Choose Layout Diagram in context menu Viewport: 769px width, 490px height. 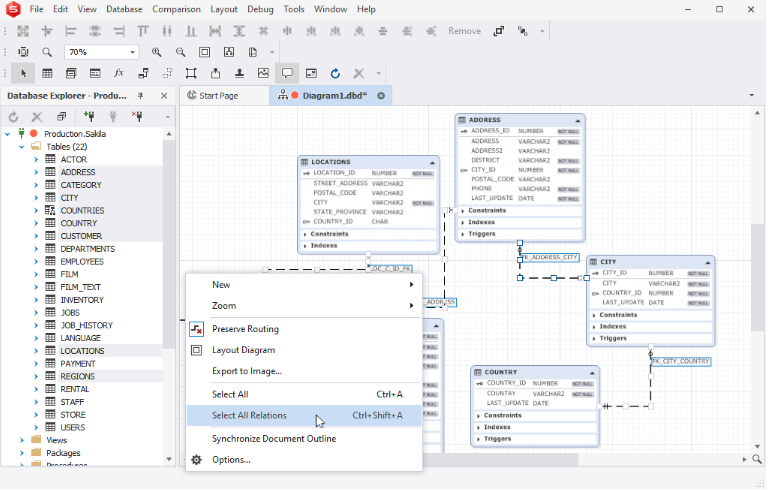(304, 350)
